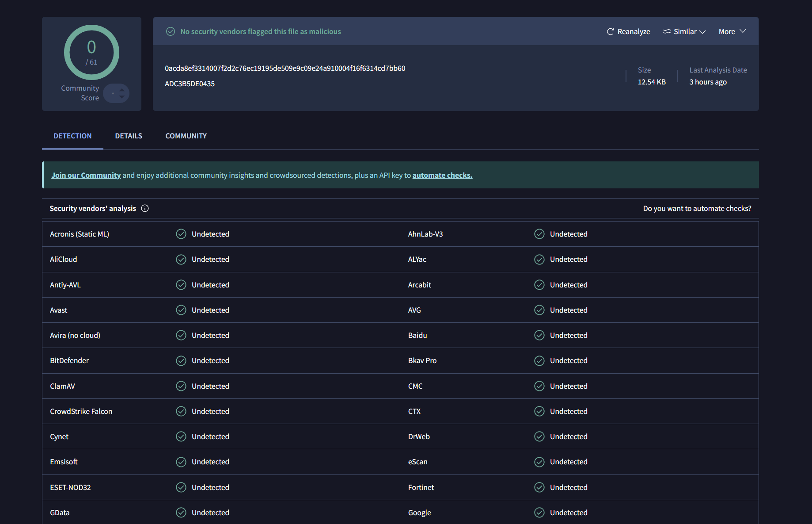This screenshot has height=524, width=812.
Task: Click the DrWeb vendor name
Action: click(419, 436)
